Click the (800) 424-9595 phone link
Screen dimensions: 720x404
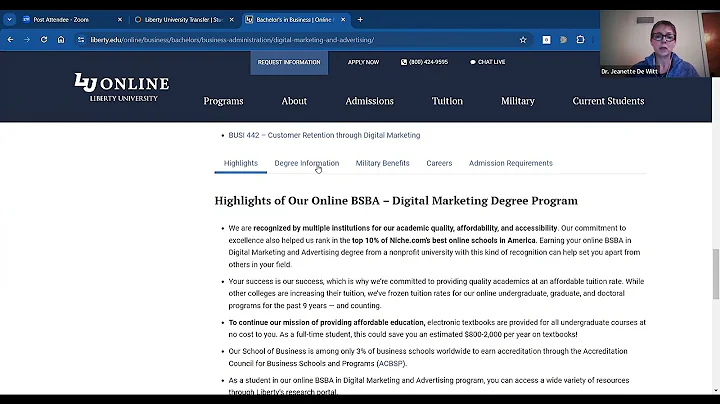pos(424,62)
